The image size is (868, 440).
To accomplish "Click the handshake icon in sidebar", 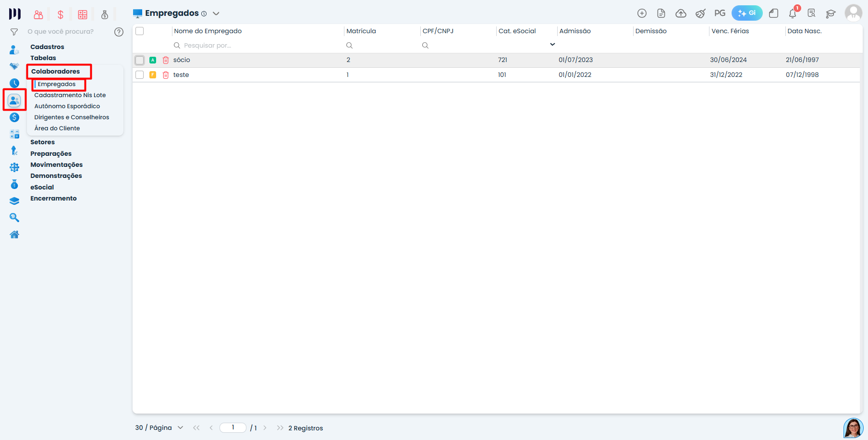I will 14,66.
